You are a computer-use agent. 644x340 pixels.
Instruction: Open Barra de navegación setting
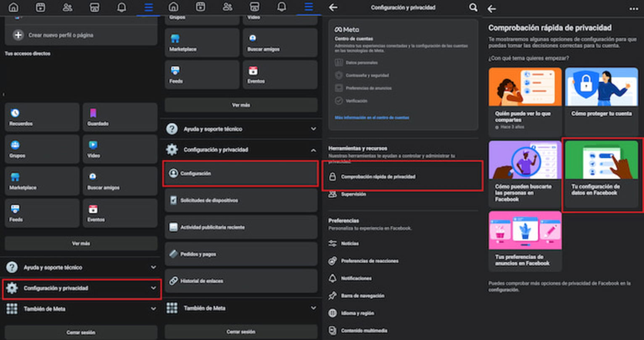[356, 296]
